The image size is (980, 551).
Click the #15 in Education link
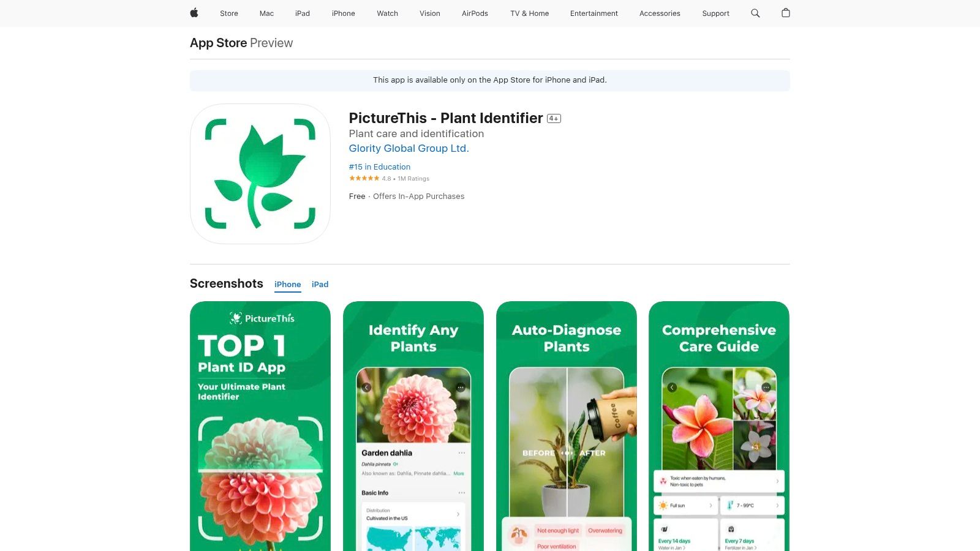coord(380,167)
